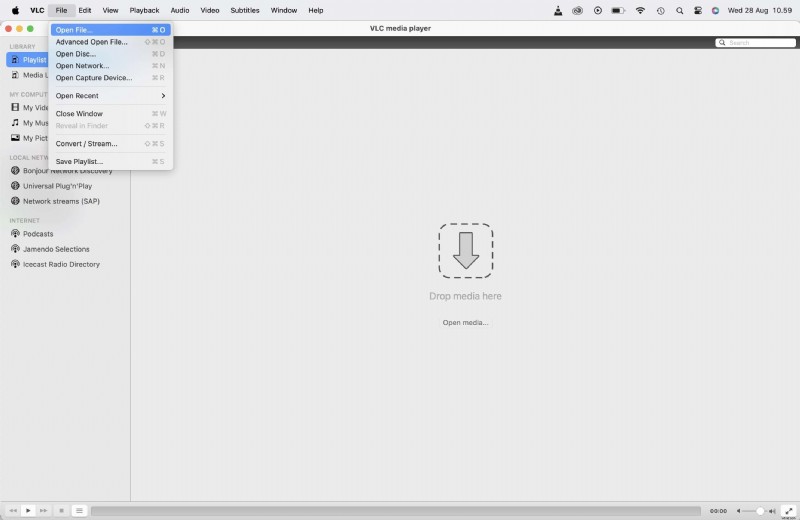The height and width of the screenshot is (520, 800).
Task: Click the Podcasts icon in sidebar
Action: [15, 234]
